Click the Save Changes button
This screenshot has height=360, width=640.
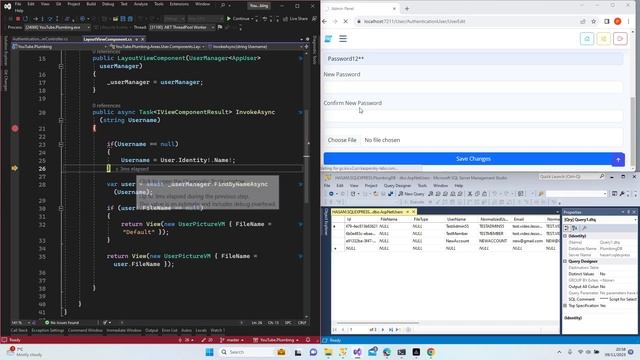click(473, 159)
